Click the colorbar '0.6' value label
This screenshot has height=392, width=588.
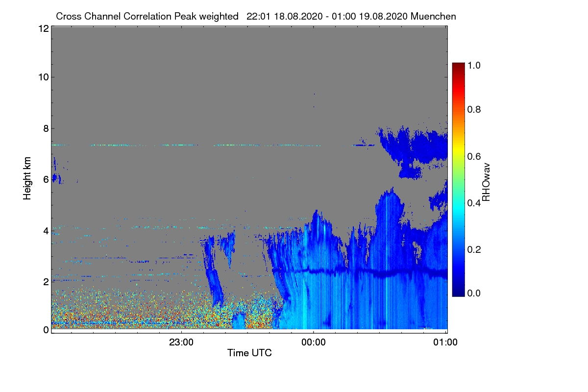(473, 156)
